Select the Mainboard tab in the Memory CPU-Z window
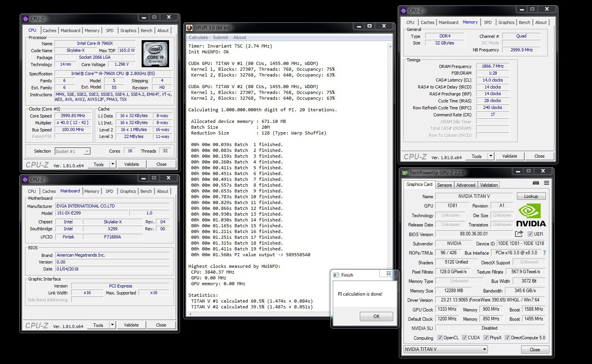The width and height of the screenshot is (592, 364). (448, 22)
